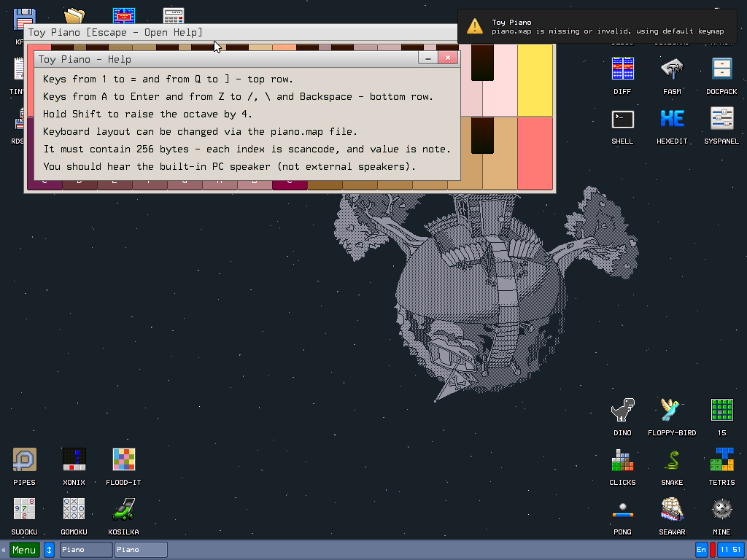Switch to the first Piano taskbar item
Image resolution: width=747 pixels, height=560 pixels.
pos(86,550)
